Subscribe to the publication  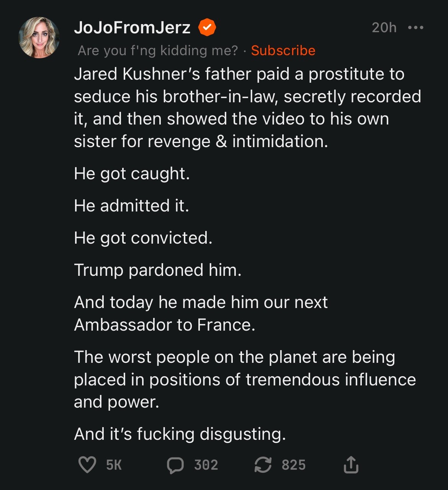point(283,51)
